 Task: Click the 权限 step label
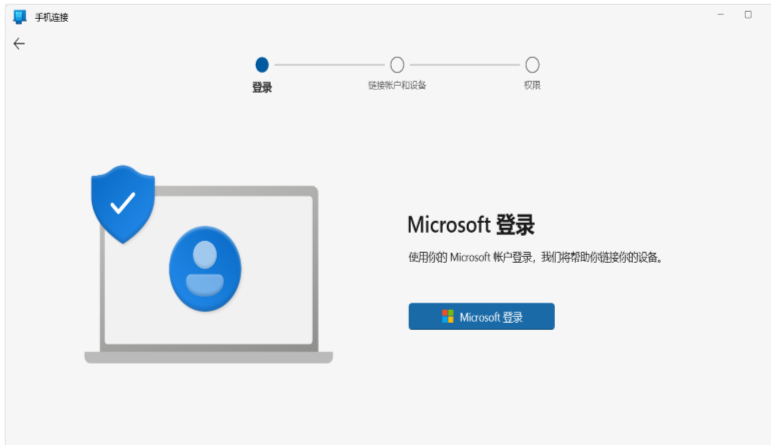(x=532, y=86)
